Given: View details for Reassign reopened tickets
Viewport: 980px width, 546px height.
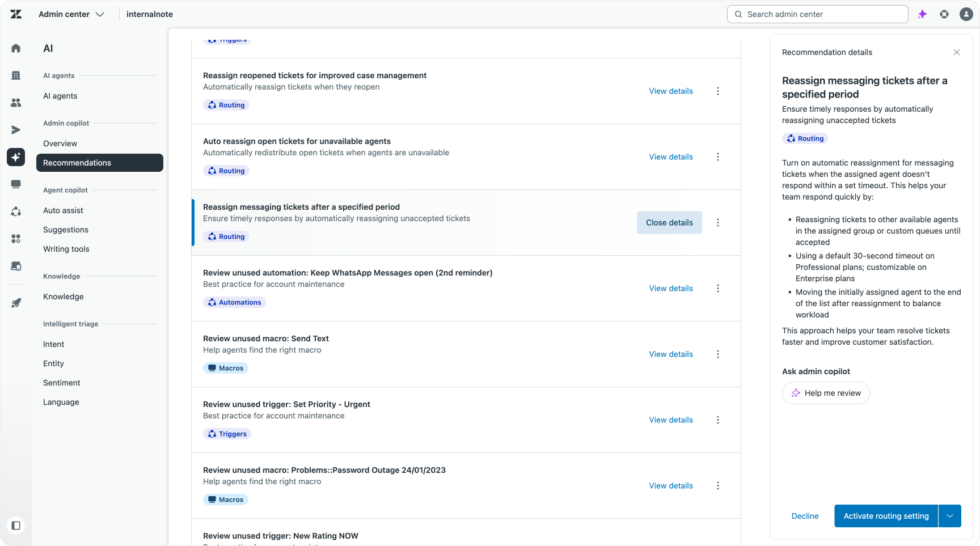Looking at the screenshot, I should pyautogui.click(x=671, y=91).
